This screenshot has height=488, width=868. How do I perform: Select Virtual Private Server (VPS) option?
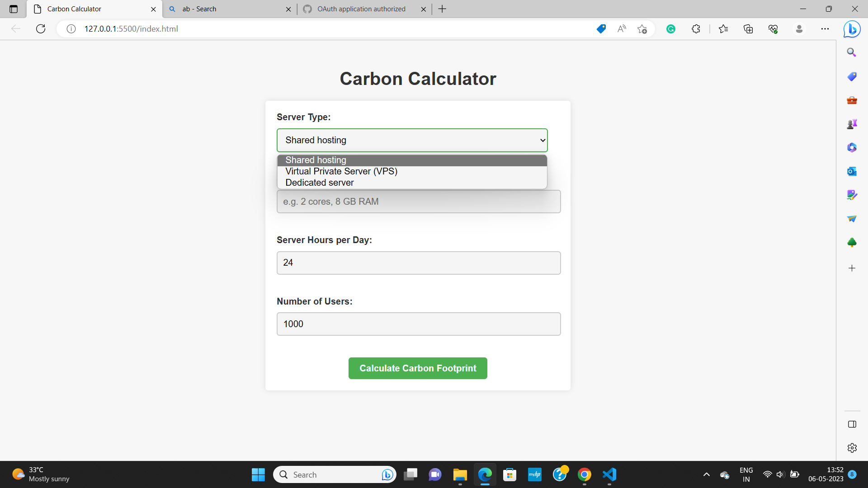pyautogui.click(x=341, y=171)
